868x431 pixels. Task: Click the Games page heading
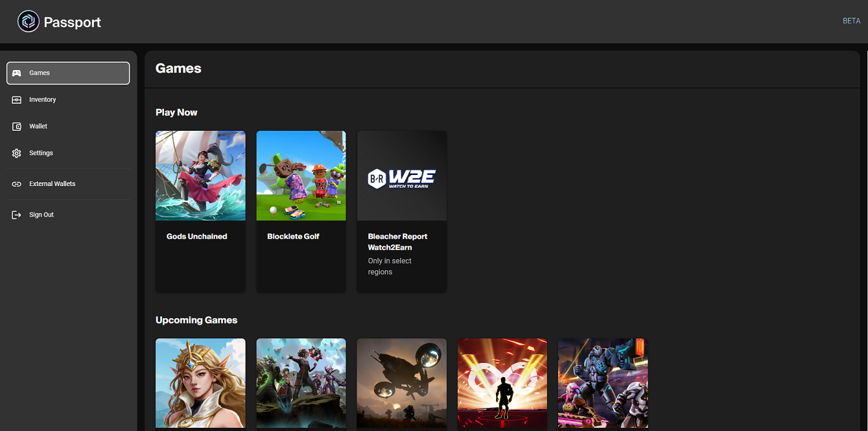(179, 69)
